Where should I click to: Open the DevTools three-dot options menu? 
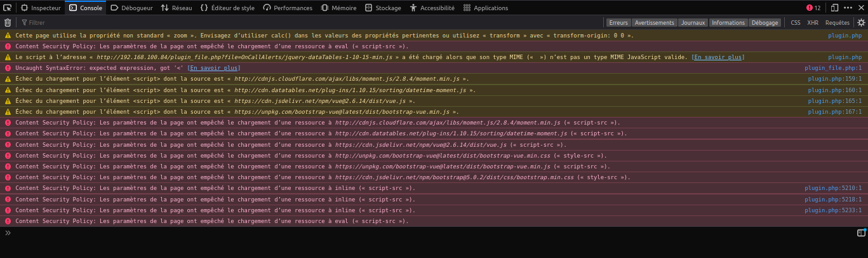pyautogui.click(x=848, y=8)
